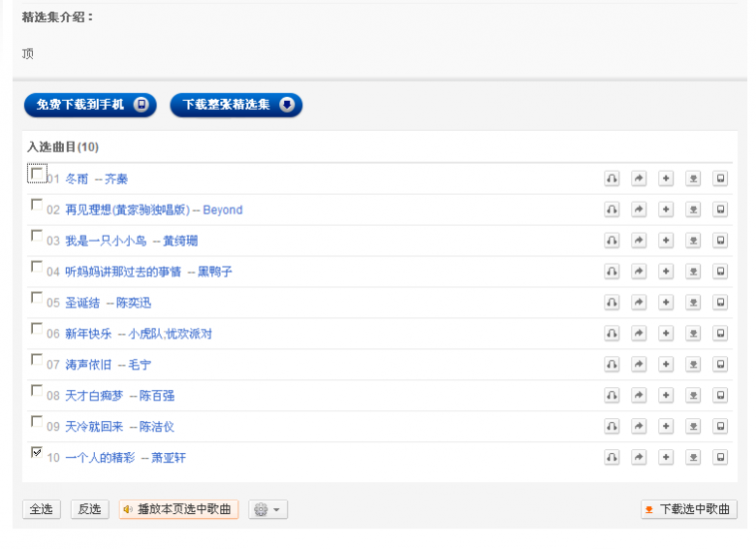Open the gear settings dropdown

point(266,509)
